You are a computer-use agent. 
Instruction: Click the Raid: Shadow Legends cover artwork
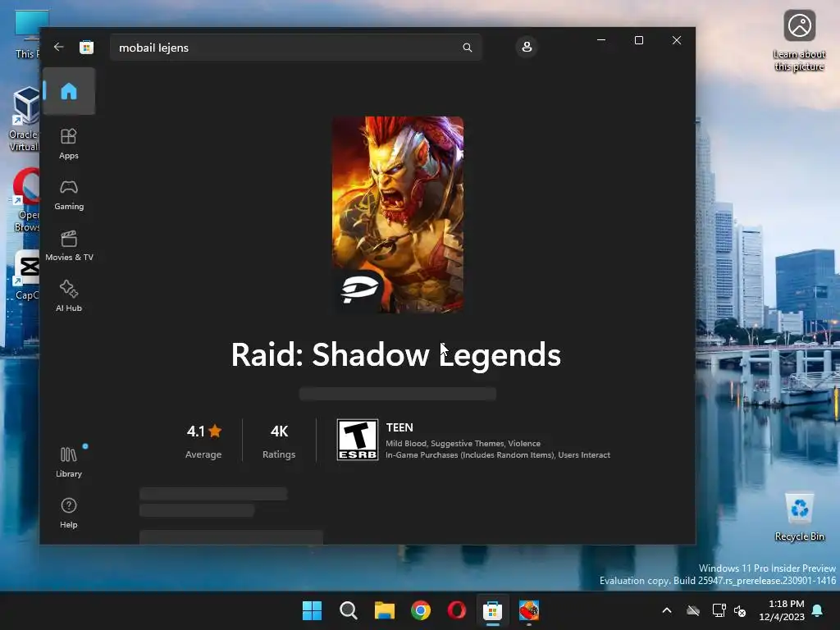(x=398, y=215)
